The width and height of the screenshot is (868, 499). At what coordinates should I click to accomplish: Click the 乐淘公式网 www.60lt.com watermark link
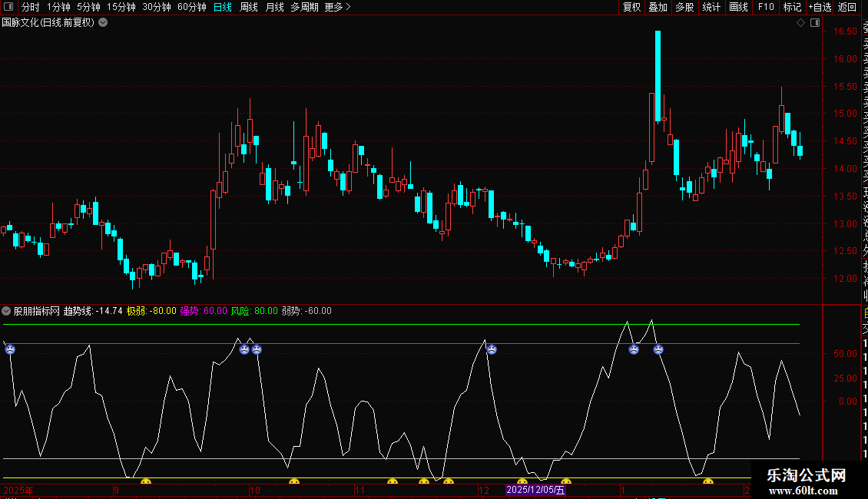807,483
